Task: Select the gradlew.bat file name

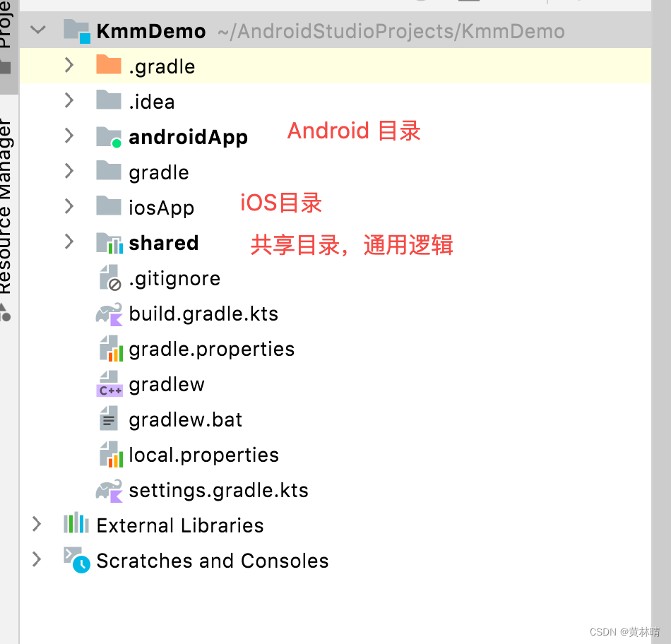Action: coord(186,419)
